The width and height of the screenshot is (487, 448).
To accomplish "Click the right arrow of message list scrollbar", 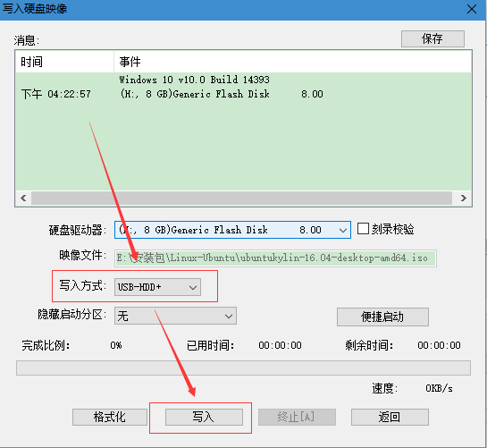I will coord(464,198).
